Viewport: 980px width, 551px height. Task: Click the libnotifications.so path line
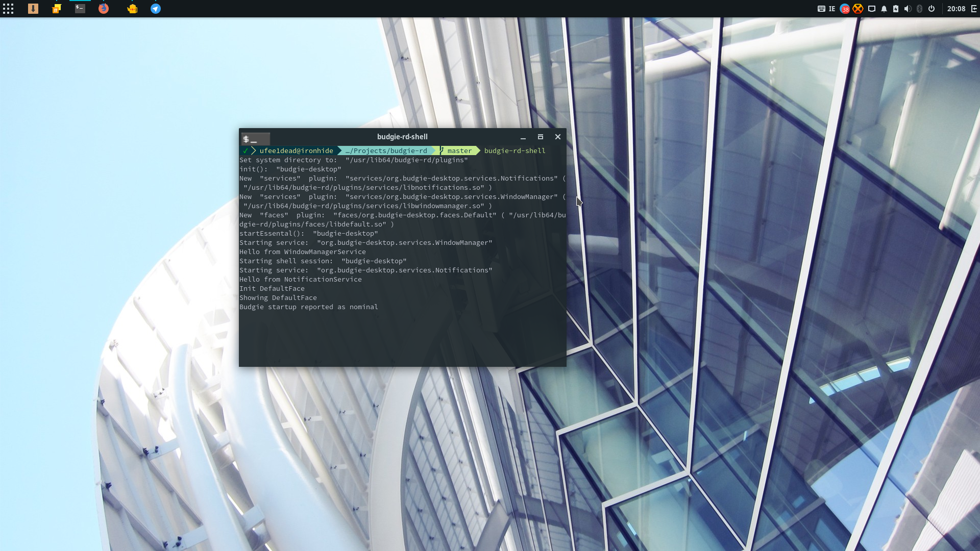368,187
